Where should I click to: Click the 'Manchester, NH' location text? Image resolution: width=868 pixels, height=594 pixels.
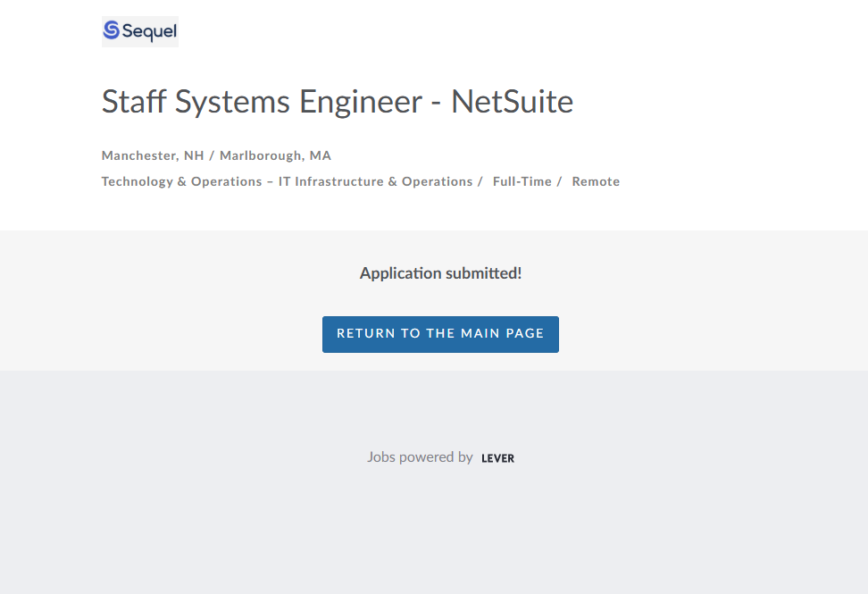pyautogui.click(x=153, y=155)
